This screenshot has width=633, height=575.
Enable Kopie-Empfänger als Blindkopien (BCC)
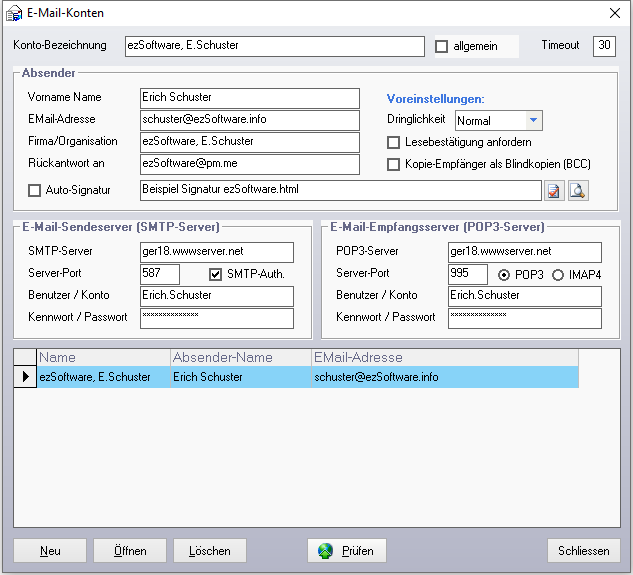(x=394, y=164)
